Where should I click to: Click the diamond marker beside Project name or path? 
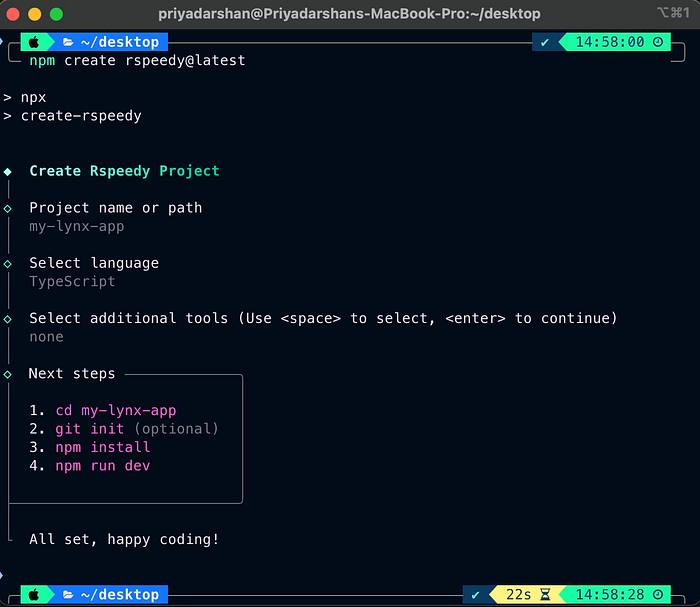pyautogui.click(x=8, y=208)
